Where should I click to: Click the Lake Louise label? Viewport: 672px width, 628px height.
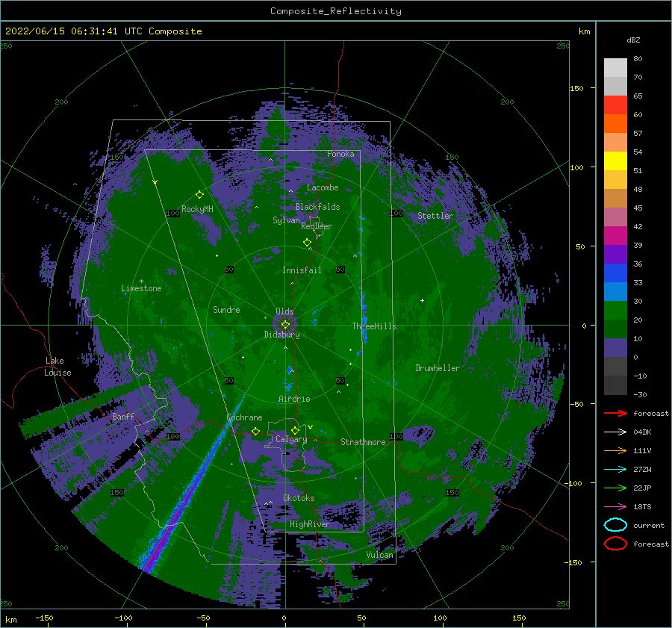coord(58,367)
